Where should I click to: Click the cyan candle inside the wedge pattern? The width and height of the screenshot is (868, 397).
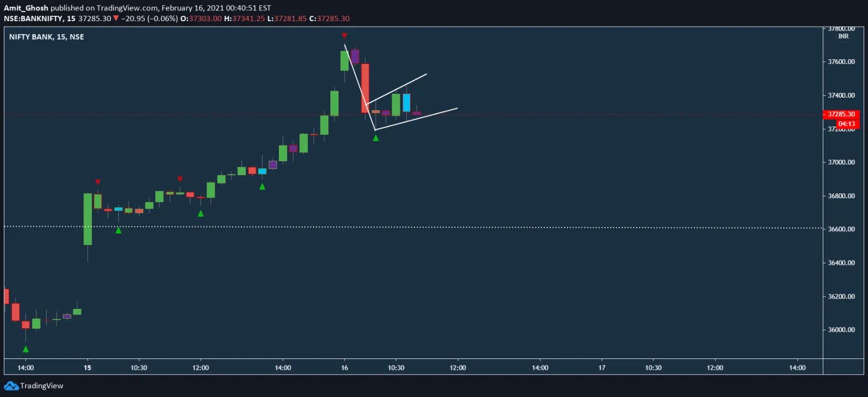pyautogui.click(x=406, y=103)
